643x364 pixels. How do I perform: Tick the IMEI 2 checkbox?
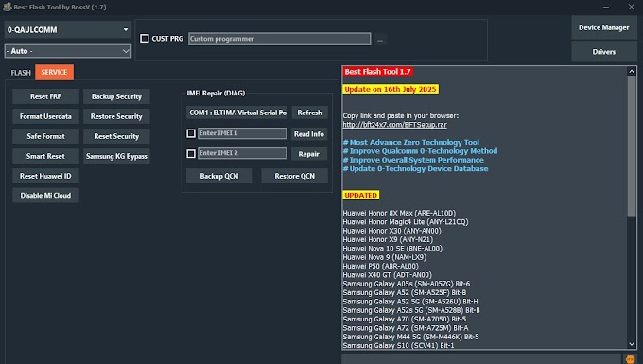(191, 154)
